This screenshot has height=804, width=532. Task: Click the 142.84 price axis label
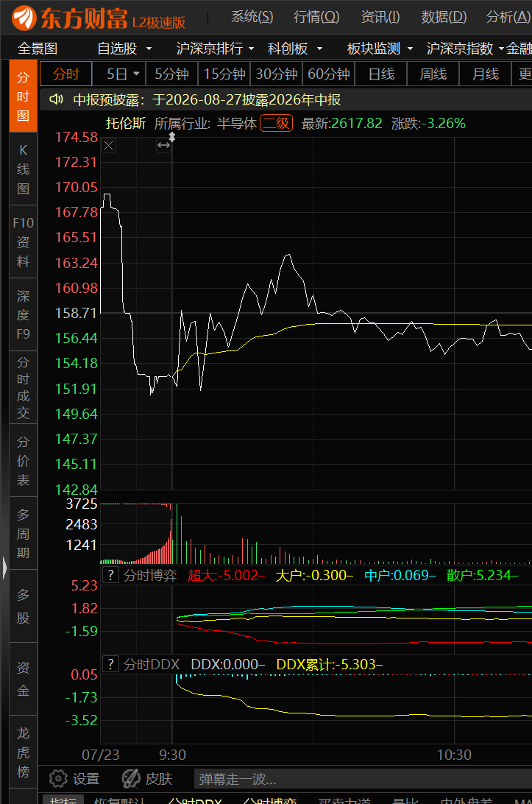click(77, 490)
